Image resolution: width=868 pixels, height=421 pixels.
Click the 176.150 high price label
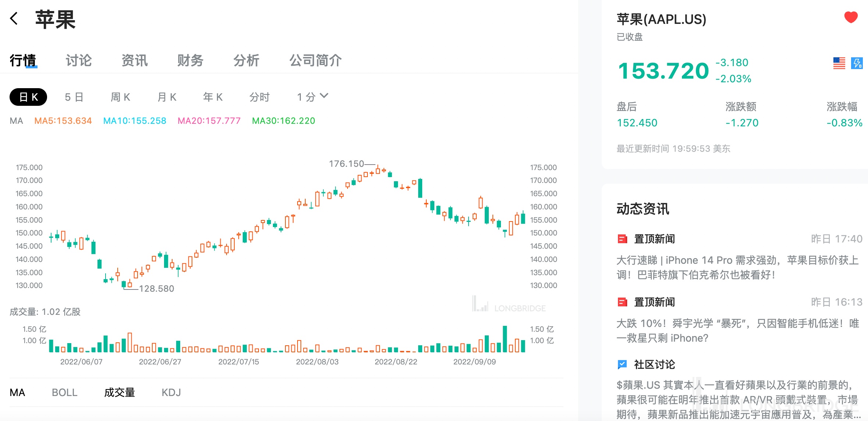coord(346,164)
